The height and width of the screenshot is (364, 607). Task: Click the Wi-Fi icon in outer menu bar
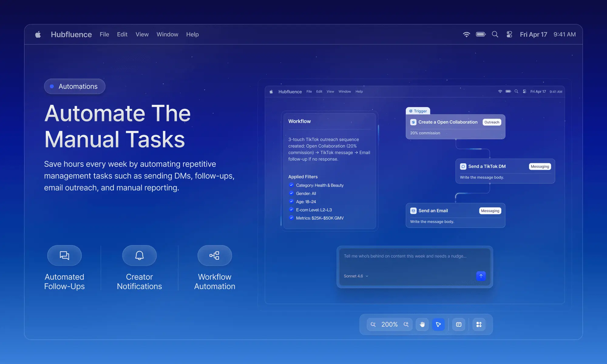click(466, 34)
